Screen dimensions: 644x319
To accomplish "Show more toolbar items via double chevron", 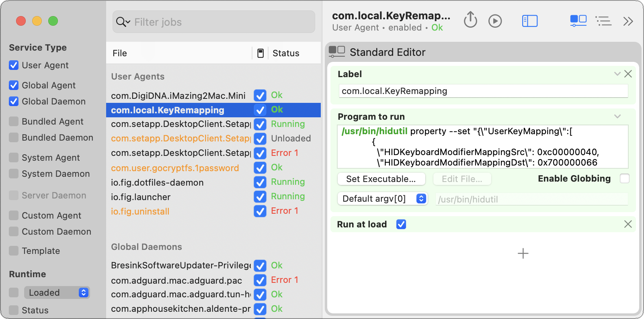I will (x=628, y=21).
